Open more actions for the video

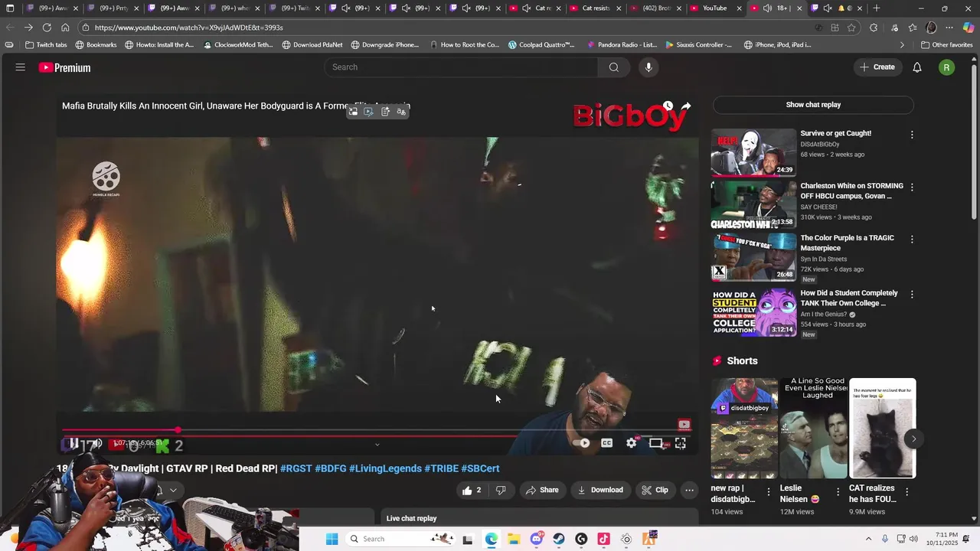[689, 490]
